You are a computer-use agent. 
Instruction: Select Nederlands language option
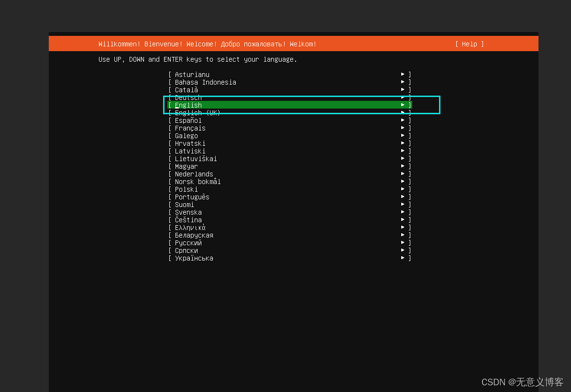pos(194,174)
